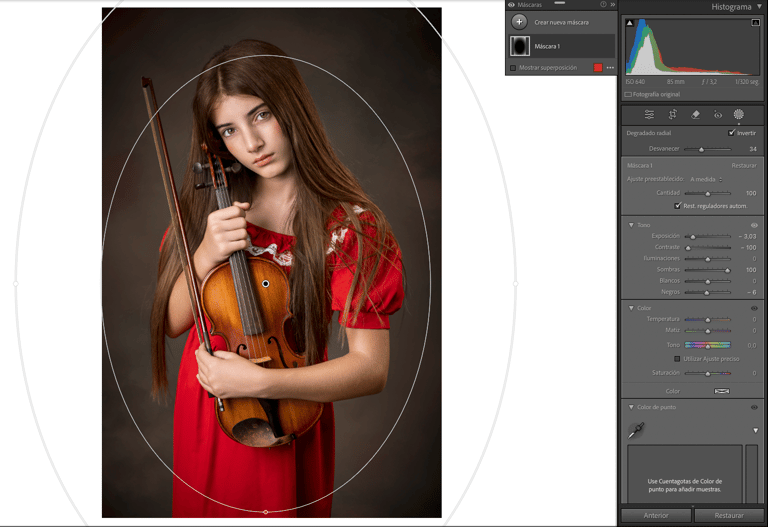768x527 pixels.
Task: Select the Red eye correction tool icon
Action: (718, 115)
